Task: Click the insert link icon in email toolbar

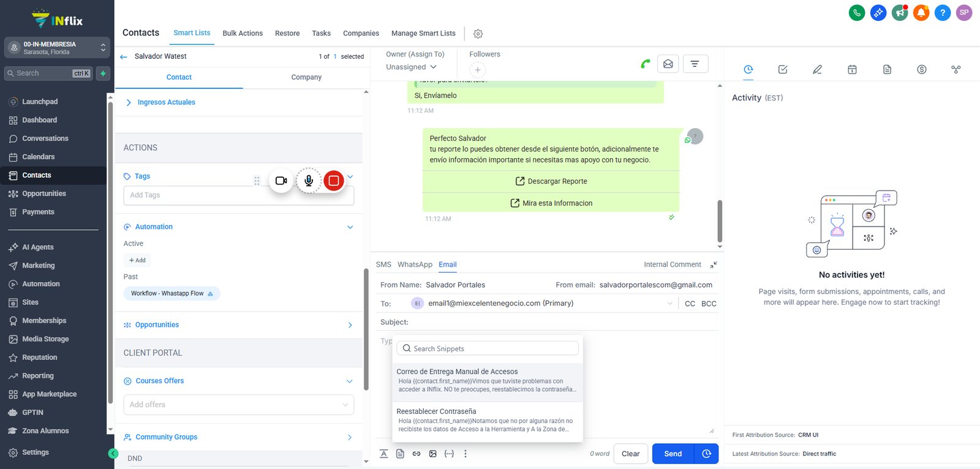Action: click(417, 454)
